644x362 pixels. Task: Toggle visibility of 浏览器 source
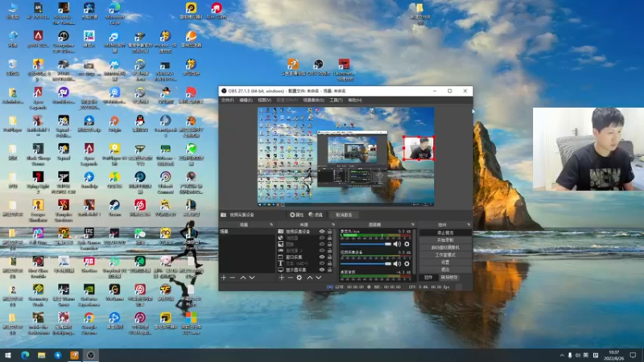tap(322, 237)
